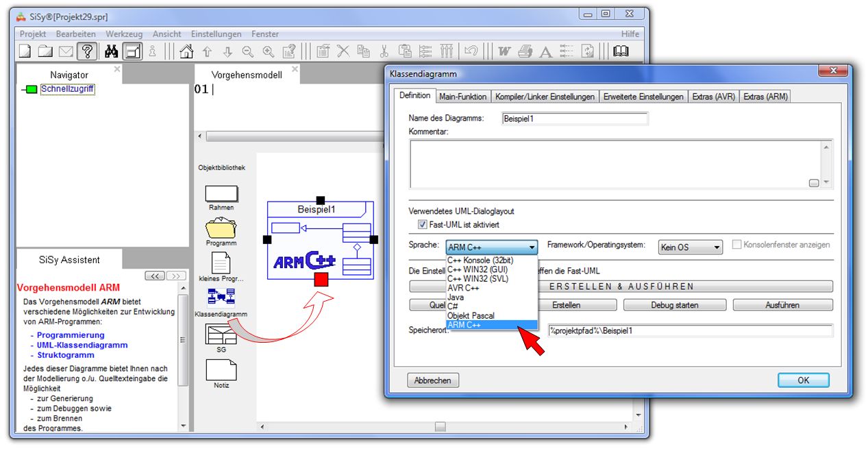
Task: Switch to the Extras (ARM) tab
Action: point(765,97)
